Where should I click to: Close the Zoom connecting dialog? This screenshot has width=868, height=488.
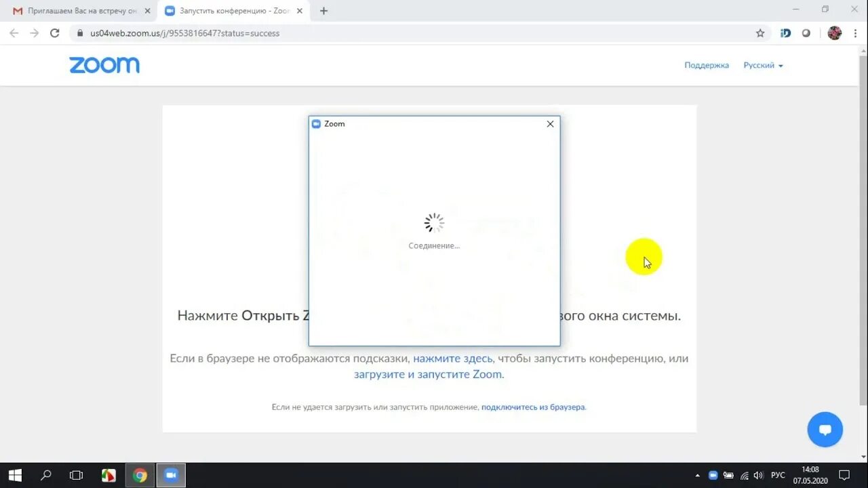pyautogui.click(x=550, y=124)
